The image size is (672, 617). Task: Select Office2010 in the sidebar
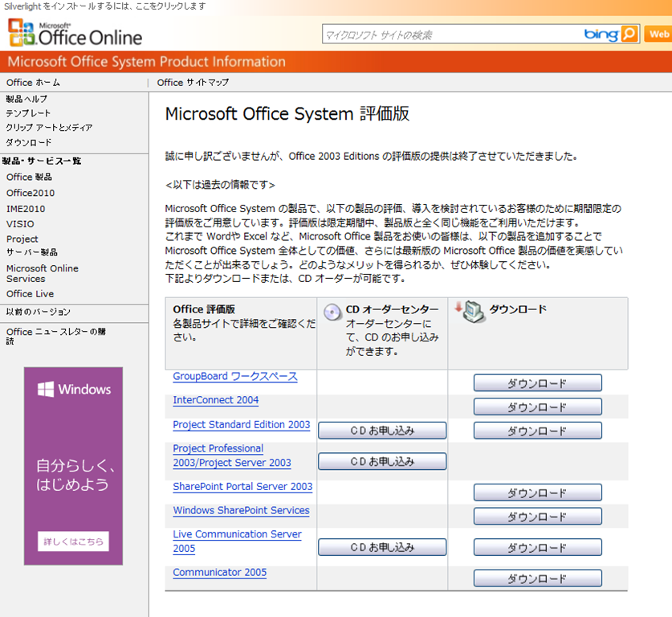(x=31, y=193)
